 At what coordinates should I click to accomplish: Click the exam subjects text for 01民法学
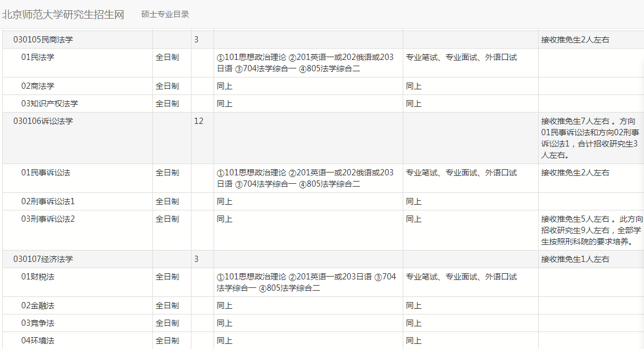point(305,63)
